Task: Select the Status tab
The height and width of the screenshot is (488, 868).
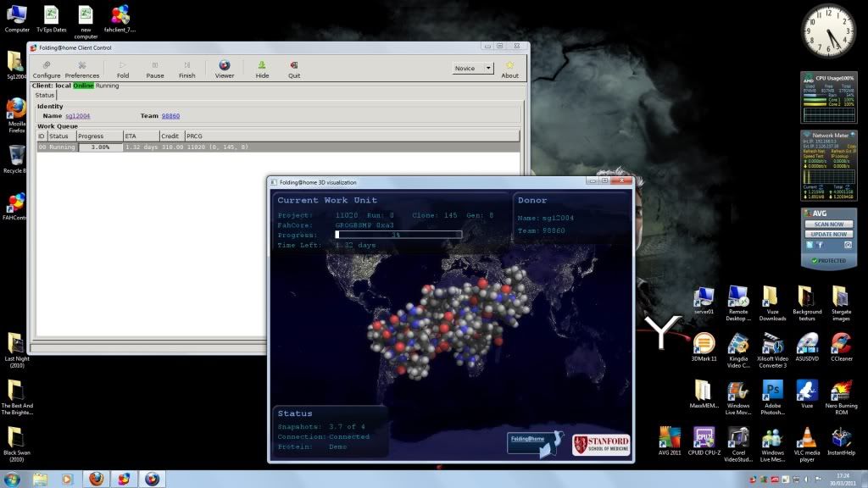Action: [45, 95]
